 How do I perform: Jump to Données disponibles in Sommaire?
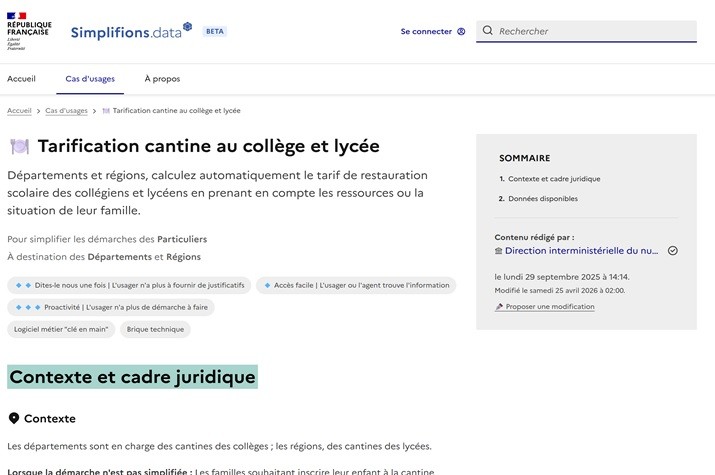542,199
